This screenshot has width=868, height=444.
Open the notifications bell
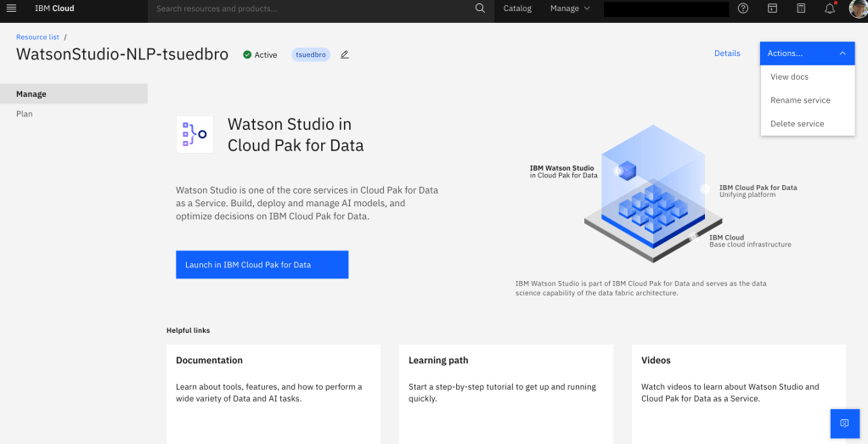[x=830, y=8]
